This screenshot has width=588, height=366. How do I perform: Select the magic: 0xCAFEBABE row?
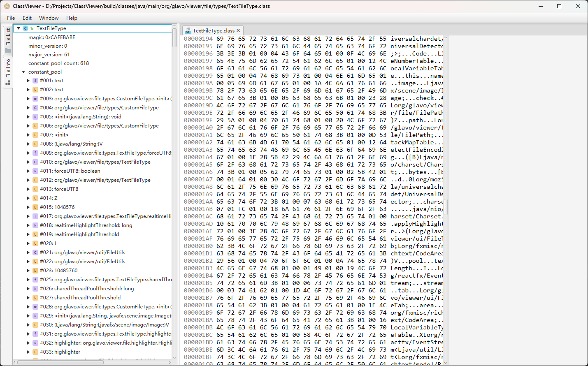pos(93,37)
